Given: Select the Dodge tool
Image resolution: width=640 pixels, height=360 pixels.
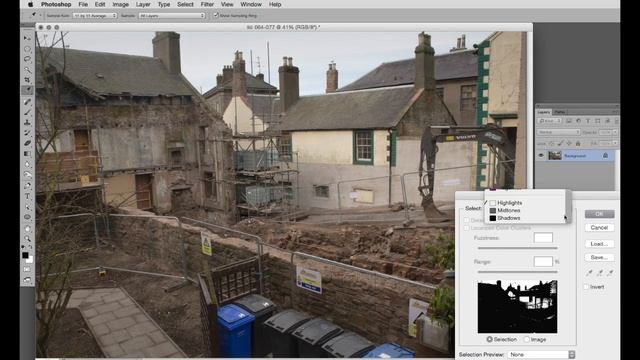Looking at the screenshot, I should (x=27, y=175).
